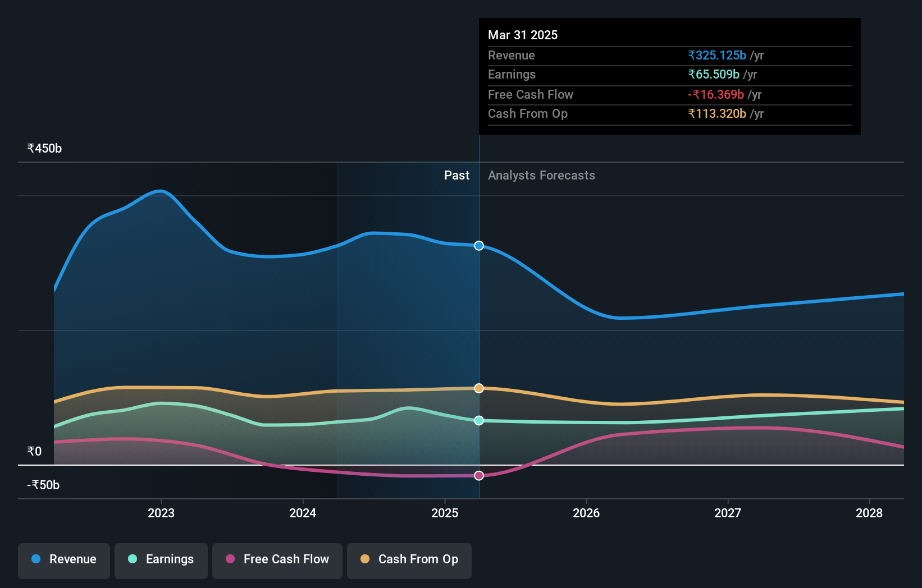Toggle the Cash From Op legend button
This screenshot has height=588, width=922.
click(x=409, y=561)
